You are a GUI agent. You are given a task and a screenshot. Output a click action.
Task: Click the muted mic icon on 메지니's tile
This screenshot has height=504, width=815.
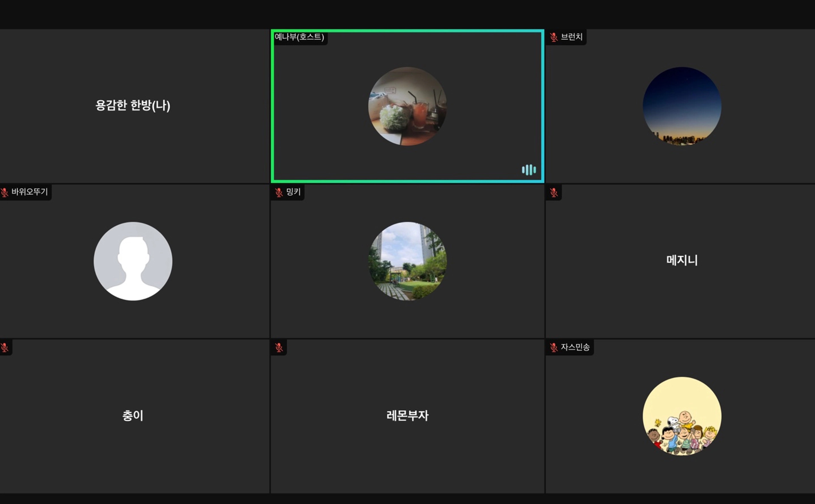coord(554,192)
